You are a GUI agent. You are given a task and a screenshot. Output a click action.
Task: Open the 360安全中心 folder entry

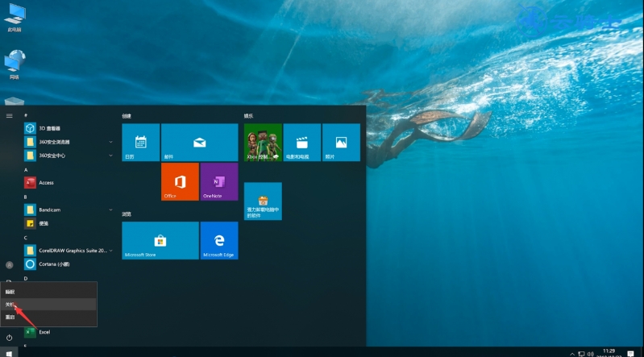pyautogui.click(x=68, y=156)
